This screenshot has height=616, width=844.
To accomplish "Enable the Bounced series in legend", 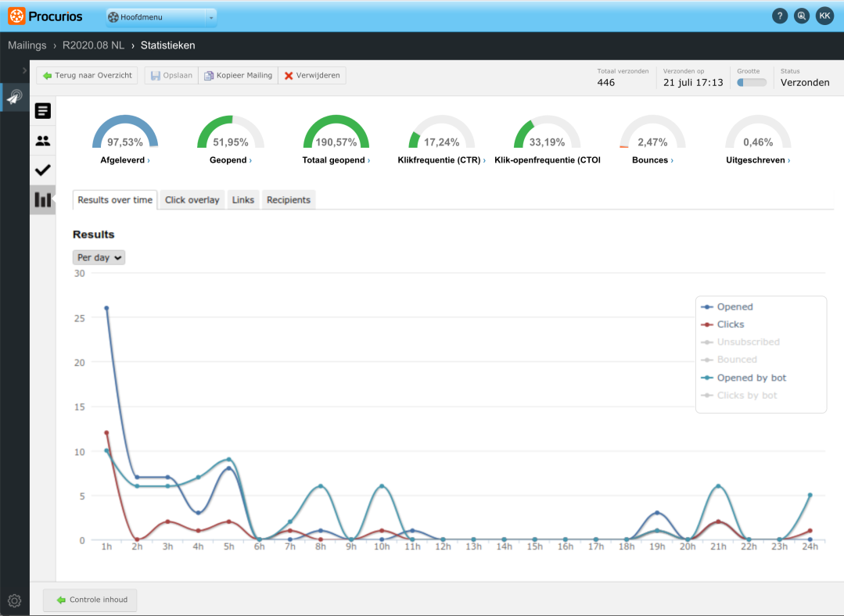I will tap(729, 360).
